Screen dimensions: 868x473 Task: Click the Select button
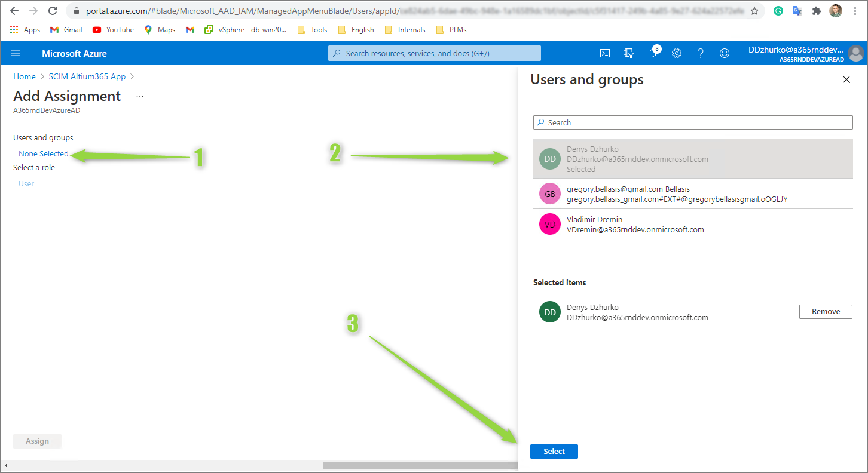[554, 451]
